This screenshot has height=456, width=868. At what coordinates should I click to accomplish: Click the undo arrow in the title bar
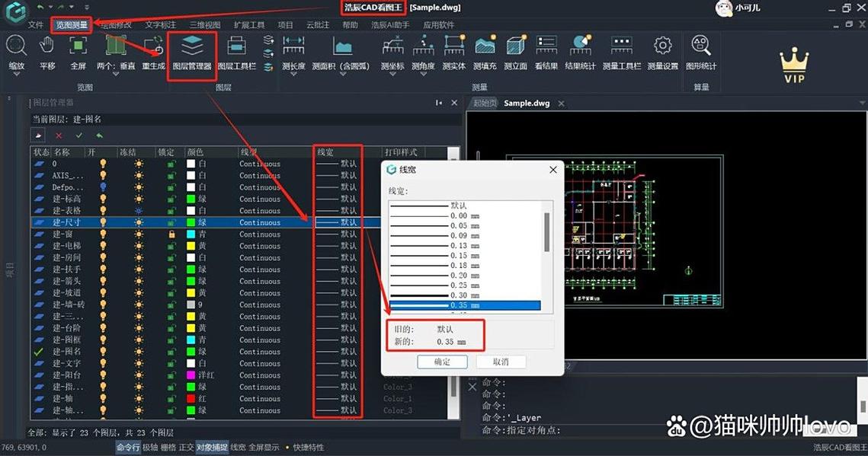[x=40, y=7]
